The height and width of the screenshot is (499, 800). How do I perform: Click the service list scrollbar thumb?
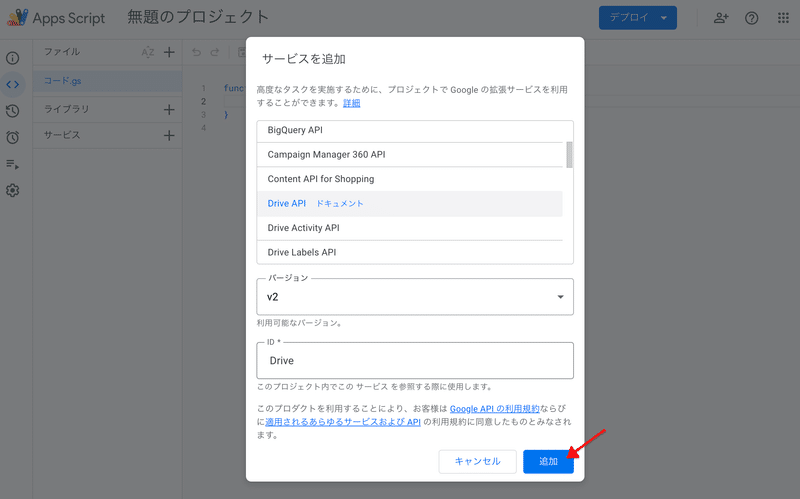pos(569,155)
